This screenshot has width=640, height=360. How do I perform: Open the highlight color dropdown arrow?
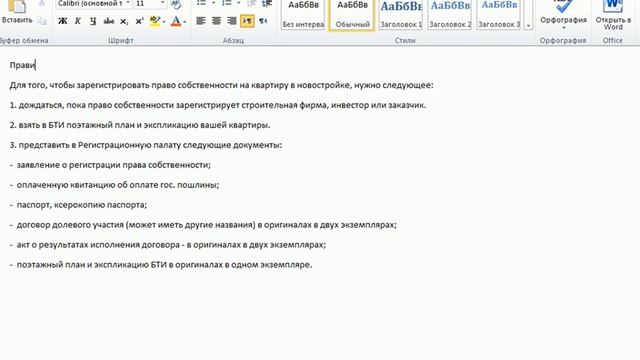pos(164,21)
